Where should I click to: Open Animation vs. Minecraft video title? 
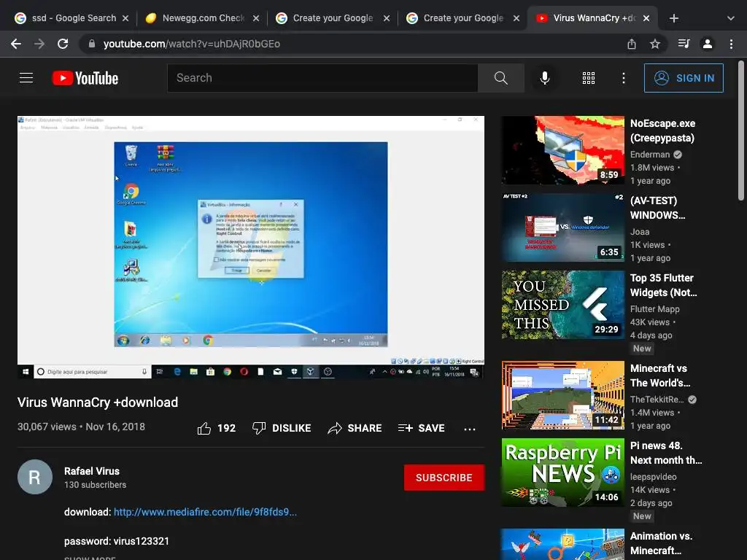(661, 543)
